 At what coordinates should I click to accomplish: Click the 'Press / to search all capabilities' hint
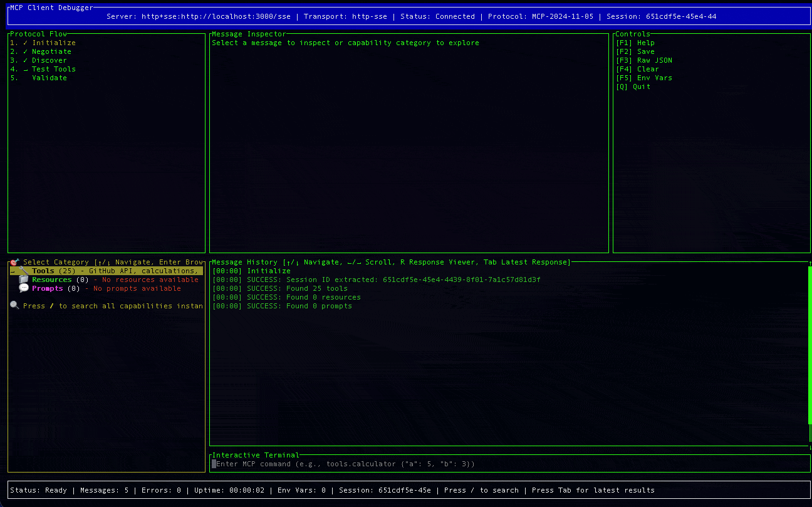tap(113, 306)
